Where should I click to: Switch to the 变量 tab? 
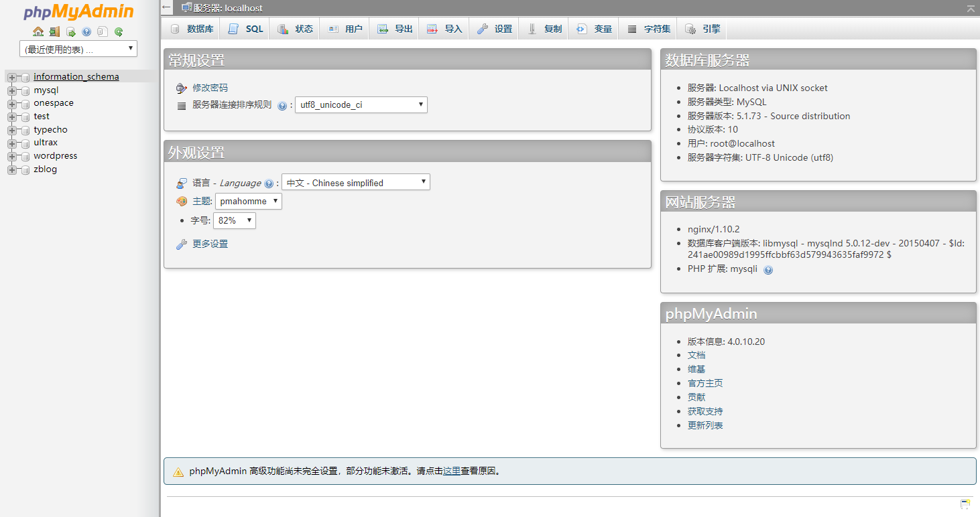[594, 29]
